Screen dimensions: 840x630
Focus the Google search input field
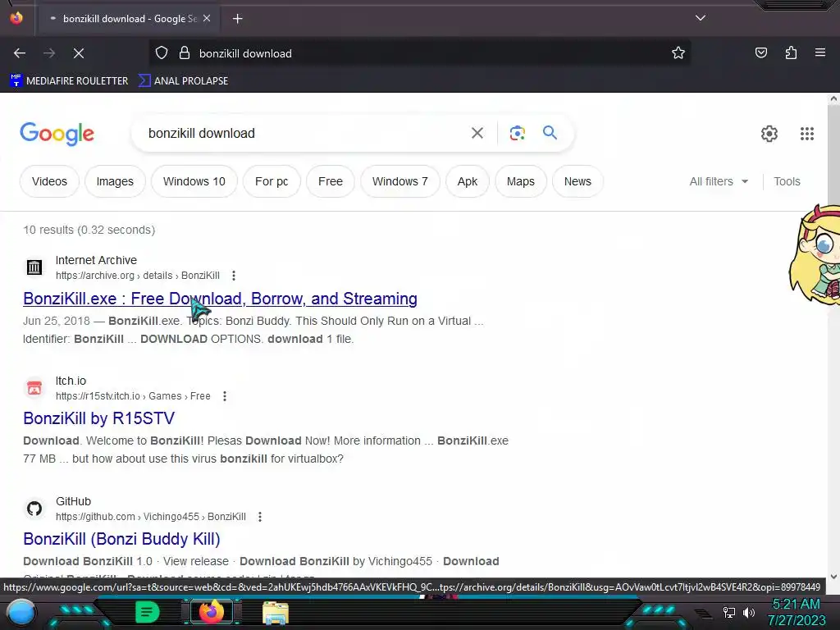click(305, 133)
